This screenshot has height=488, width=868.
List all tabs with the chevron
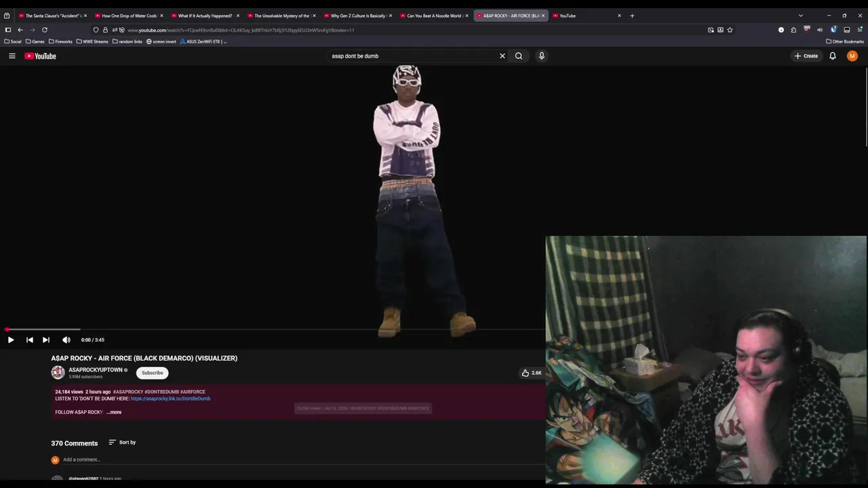point(800,16)
